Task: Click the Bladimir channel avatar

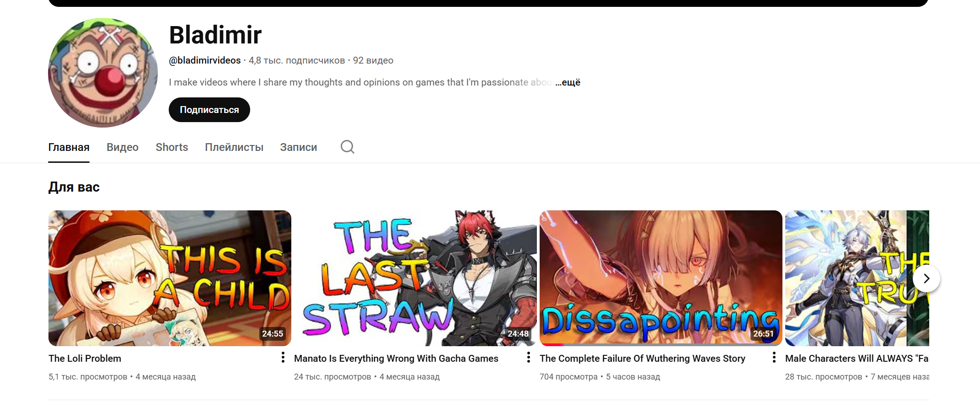Action: pos(103,73)
